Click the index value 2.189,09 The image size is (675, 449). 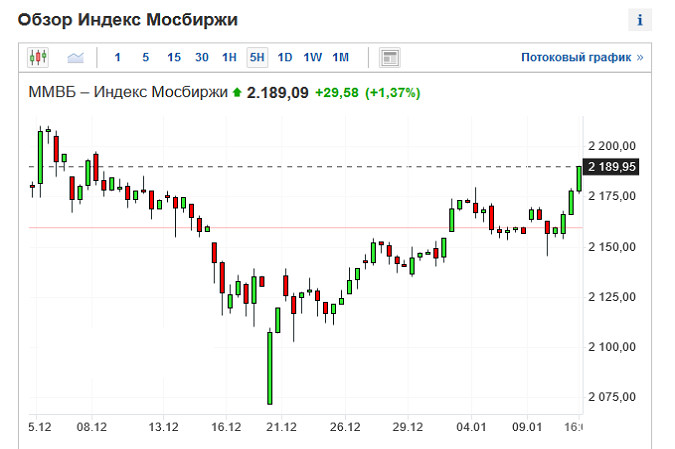(x=277, y=93)
